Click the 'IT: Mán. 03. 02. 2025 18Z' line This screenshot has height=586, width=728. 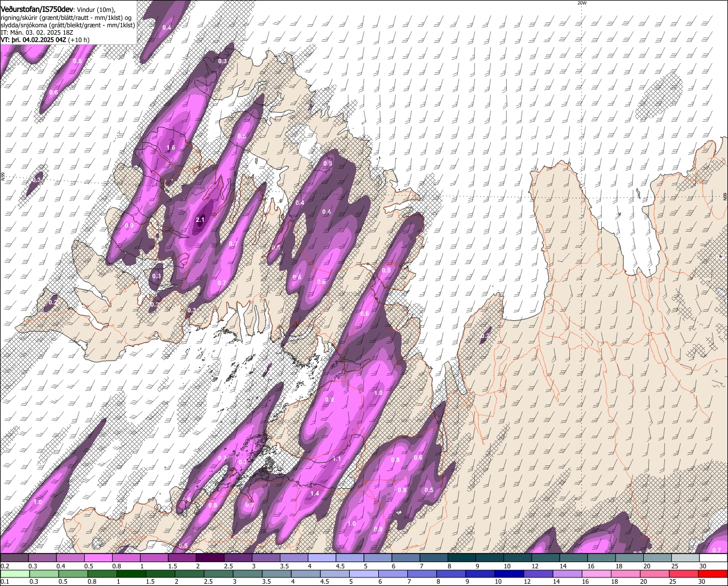click(x=37, y=32)
